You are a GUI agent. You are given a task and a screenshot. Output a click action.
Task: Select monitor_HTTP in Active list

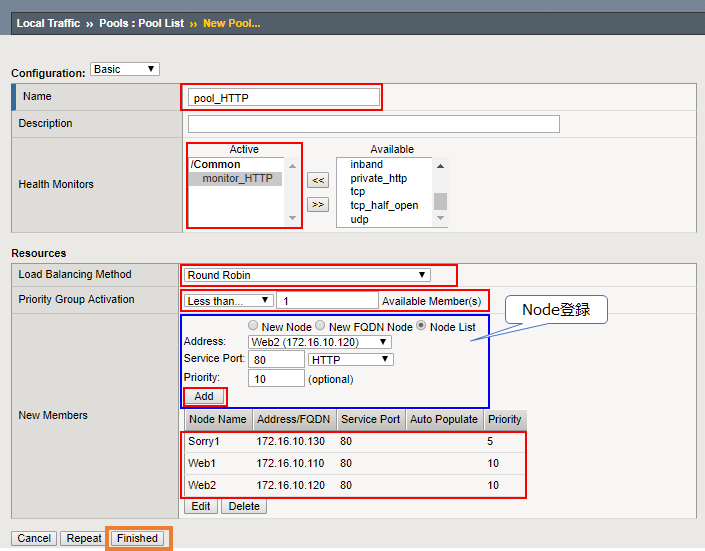tap(237, 179)
